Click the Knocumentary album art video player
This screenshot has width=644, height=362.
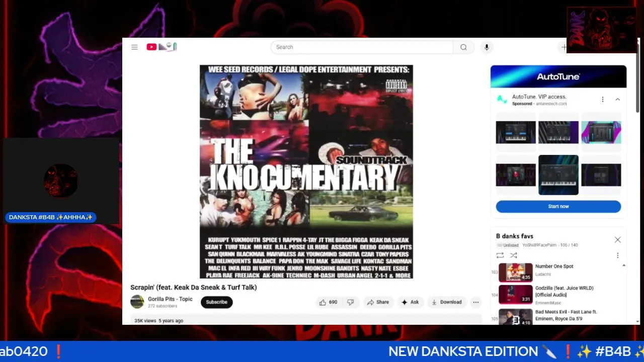click(x=306, y=171)
